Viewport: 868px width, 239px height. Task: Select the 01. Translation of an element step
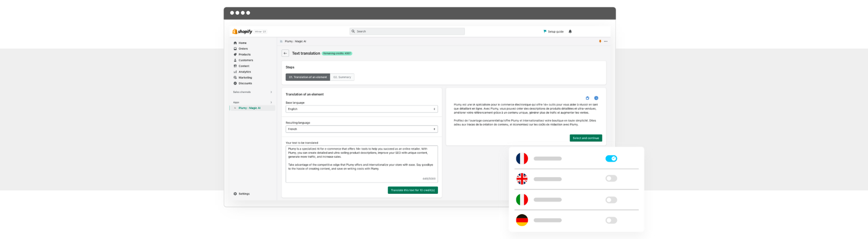308,77
